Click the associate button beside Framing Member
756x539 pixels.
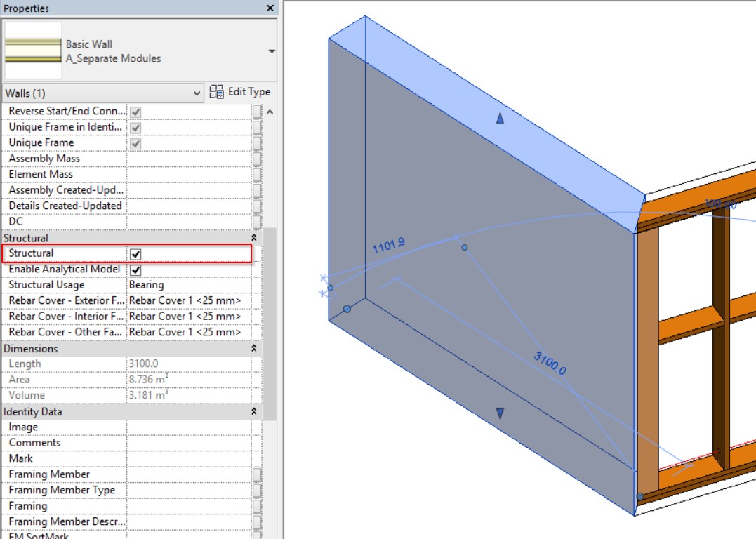(x=257, y=475)
